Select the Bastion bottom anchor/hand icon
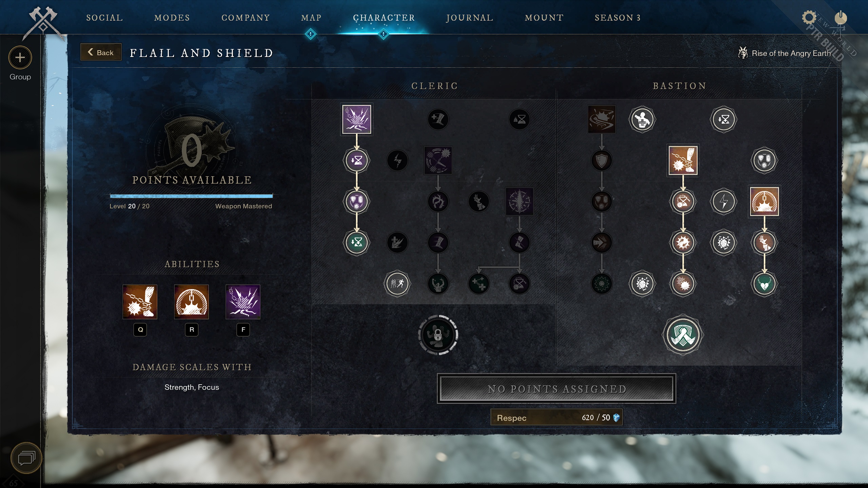 click(682, 335)
